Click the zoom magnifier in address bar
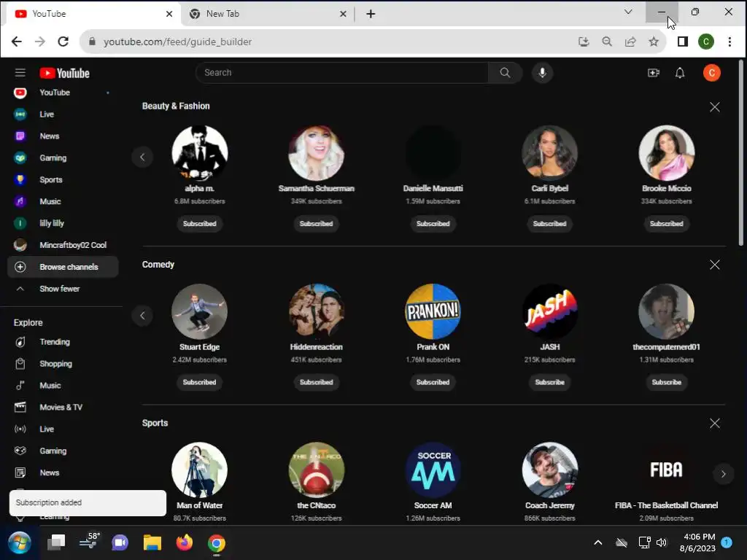This screenshot has width=747, height=560. (606, 42)
